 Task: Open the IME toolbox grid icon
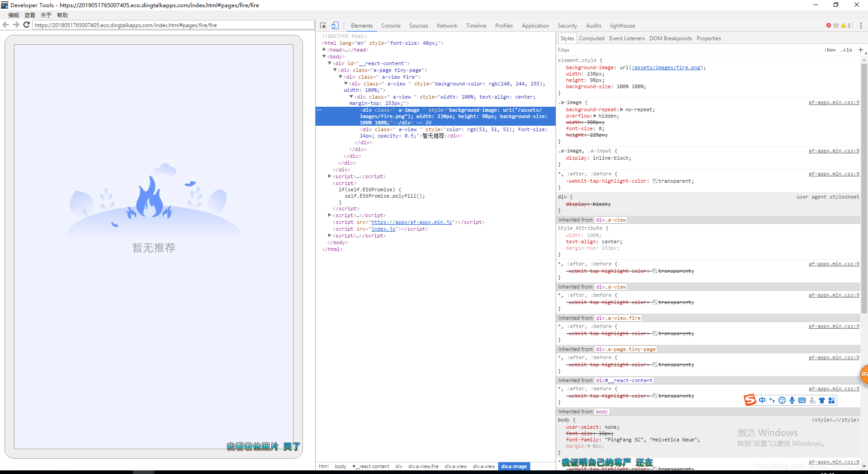(832, 400)
